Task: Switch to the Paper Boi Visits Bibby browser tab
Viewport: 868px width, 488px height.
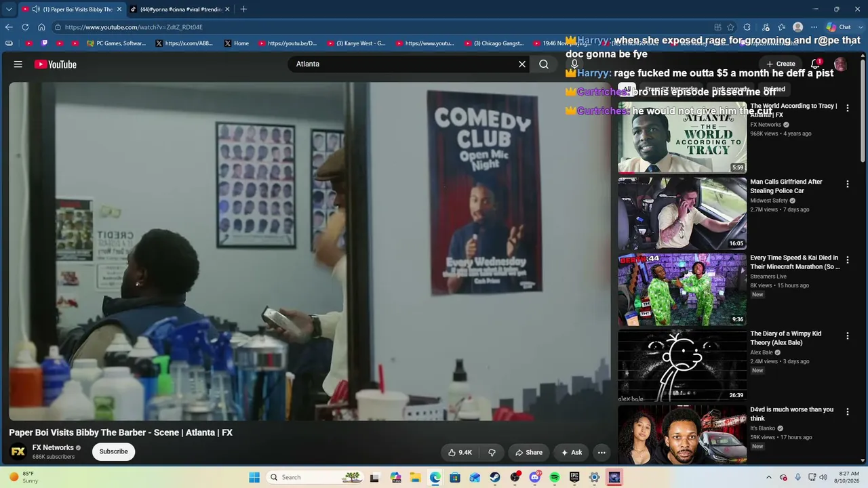Action: tap(71, 9)
